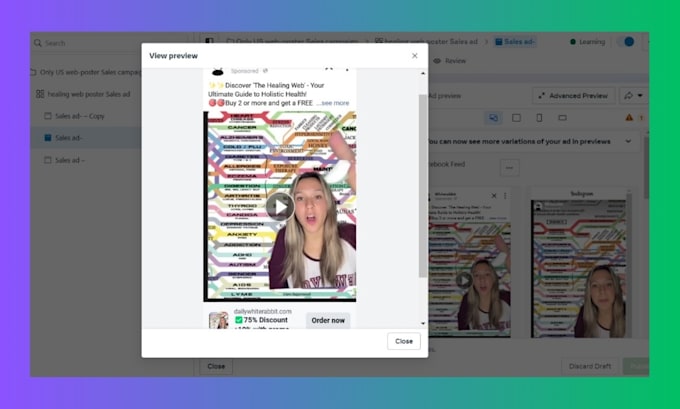The image size is (680, 409).
Task: Select the square feed preview format icon
Action: pyautogui.click(x=516, y=118)
